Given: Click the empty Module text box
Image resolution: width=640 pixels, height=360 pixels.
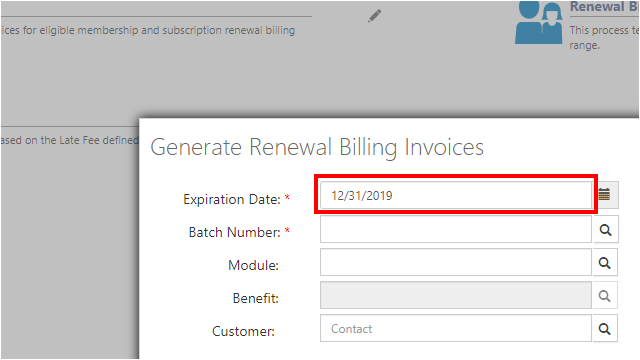Looking at the screenshot, I should point(456,262).
